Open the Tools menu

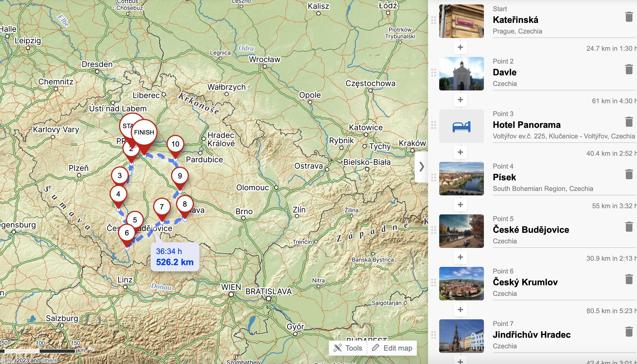point(348,348)
